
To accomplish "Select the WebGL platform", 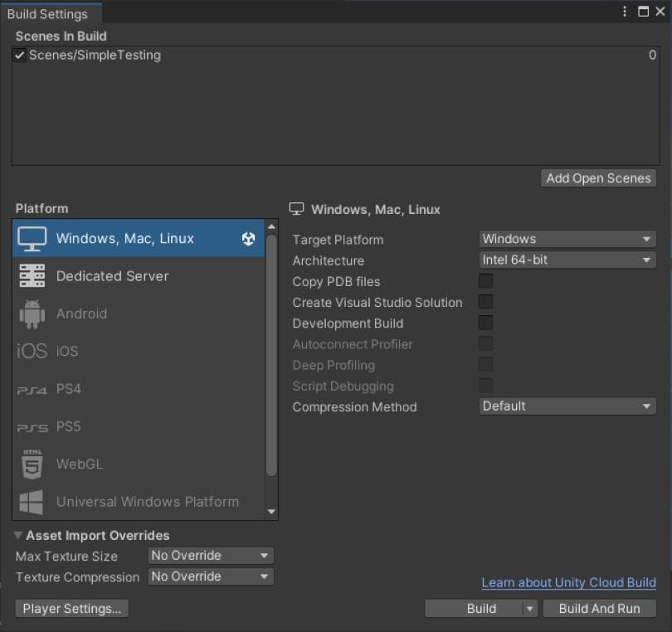I will coord(79,464).
